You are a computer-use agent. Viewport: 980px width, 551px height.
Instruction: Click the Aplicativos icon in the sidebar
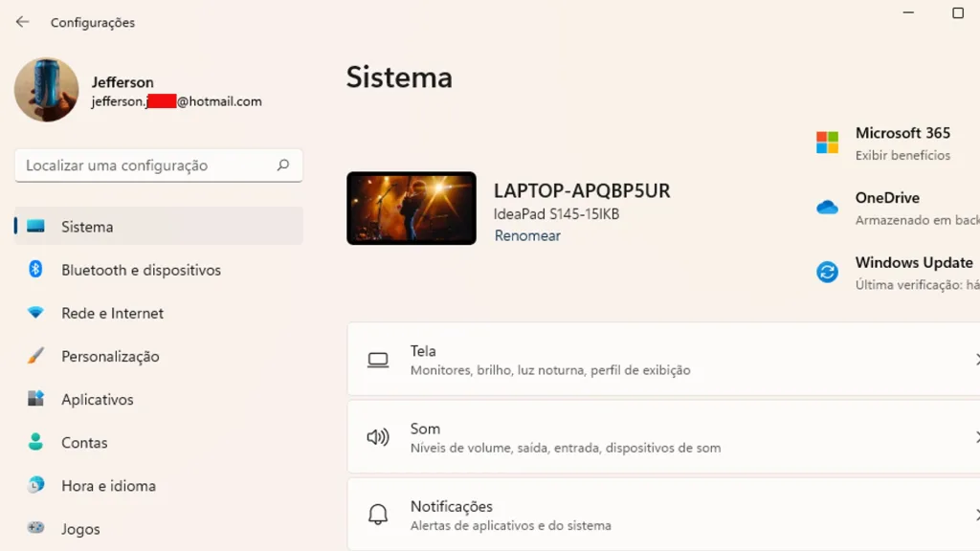(x=35, y=399)
